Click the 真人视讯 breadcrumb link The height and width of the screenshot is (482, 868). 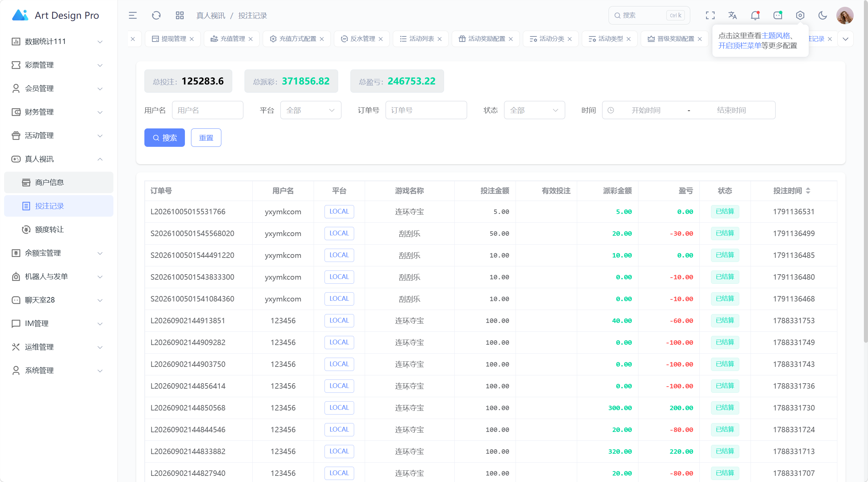(x=210, y=16)
